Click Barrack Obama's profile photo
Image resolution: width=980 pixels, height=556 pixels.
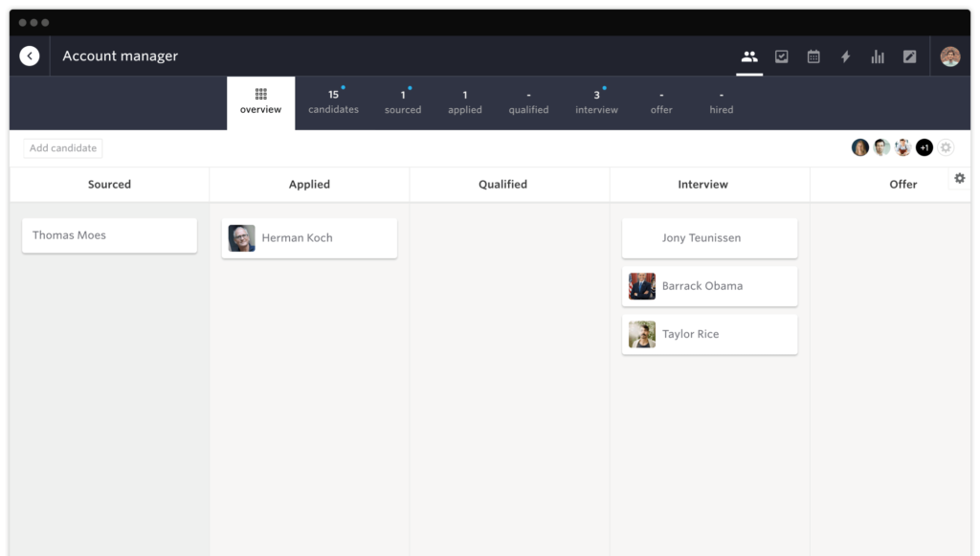coord(642,286)
